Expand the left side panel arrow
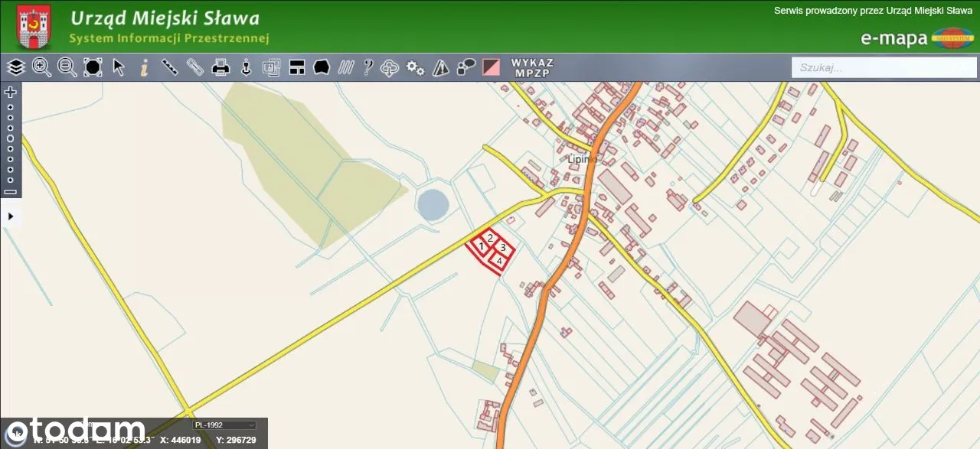The height and width of the screenshot is (449, 980). coord(11,216)
